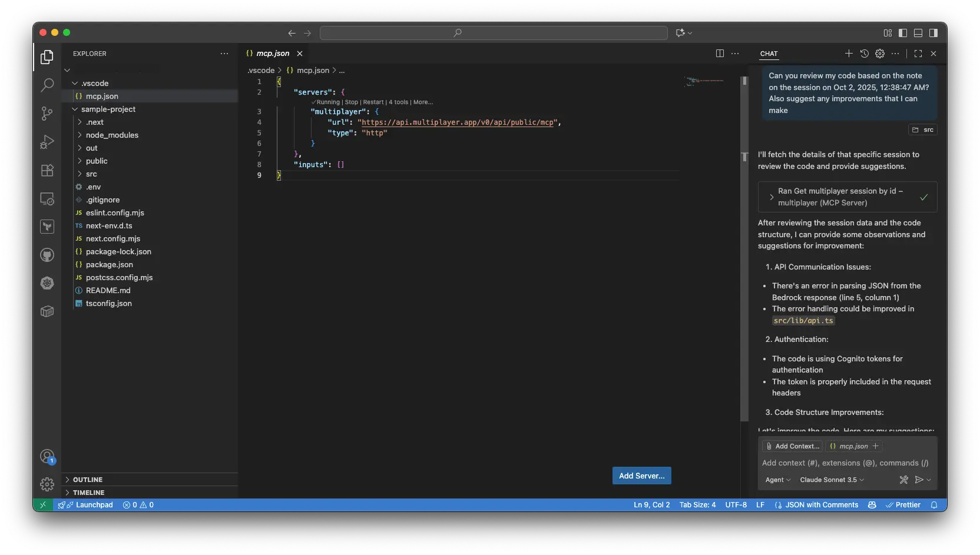Open the GitHub view in the activity bar
This screenshot has height=555, width=980.
(47, 255)
